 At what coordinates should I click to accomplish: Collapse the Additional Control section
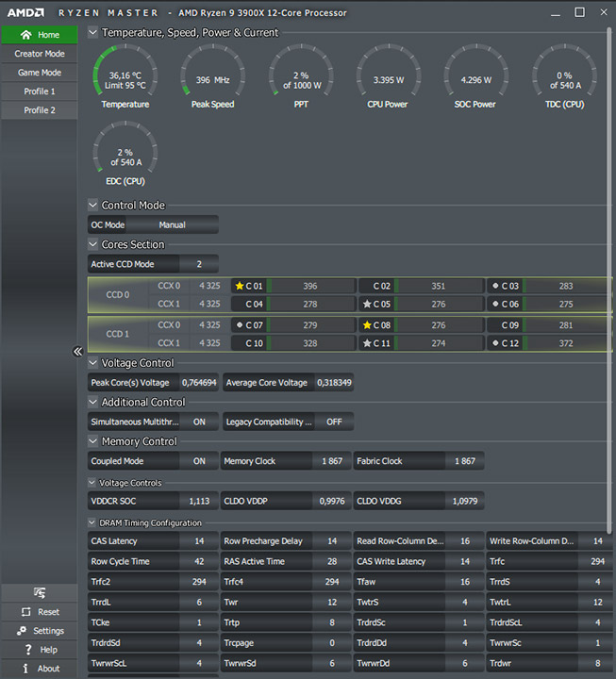[x=92, y=402]
